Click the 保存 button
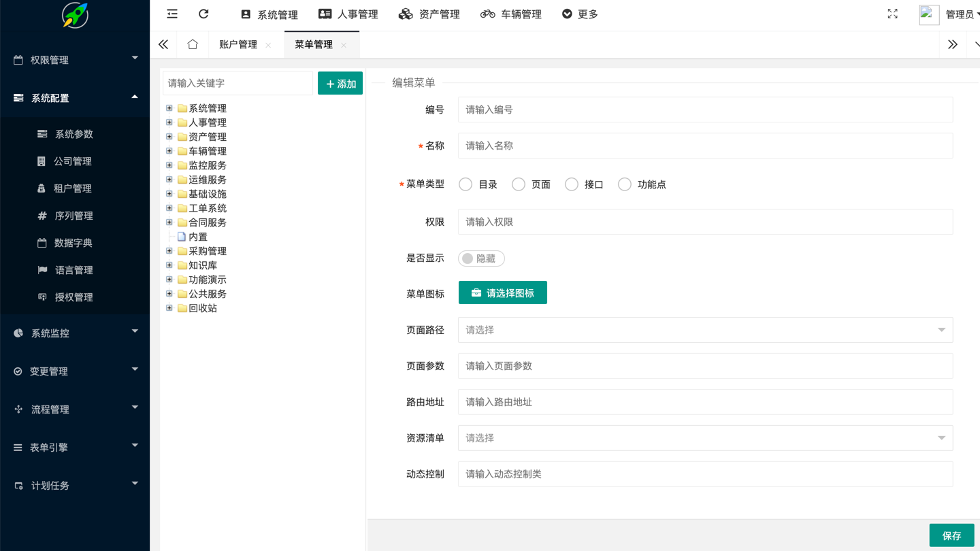 [951, 535]
